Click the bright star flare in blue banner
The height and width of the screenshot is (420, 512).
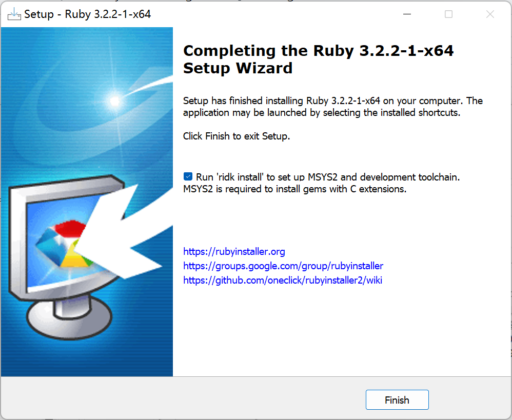[114, 101]
